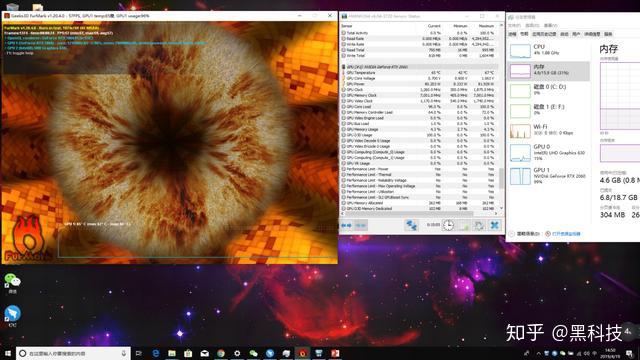Switch to the 性能 tab in Task Manager
The height and width of the screenshot is (360, 640).
524,34
